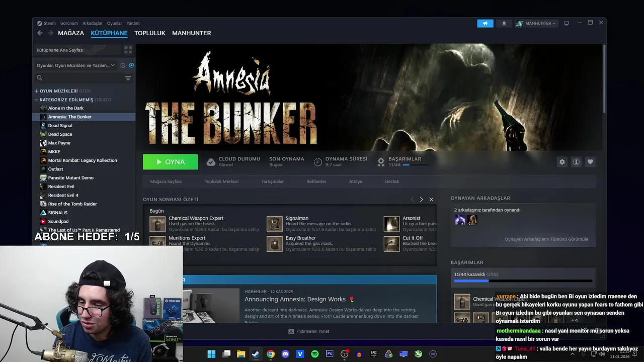The image size is (644, 362).
Task: Open the TOPLULUK tab
Action: (150, 33)
